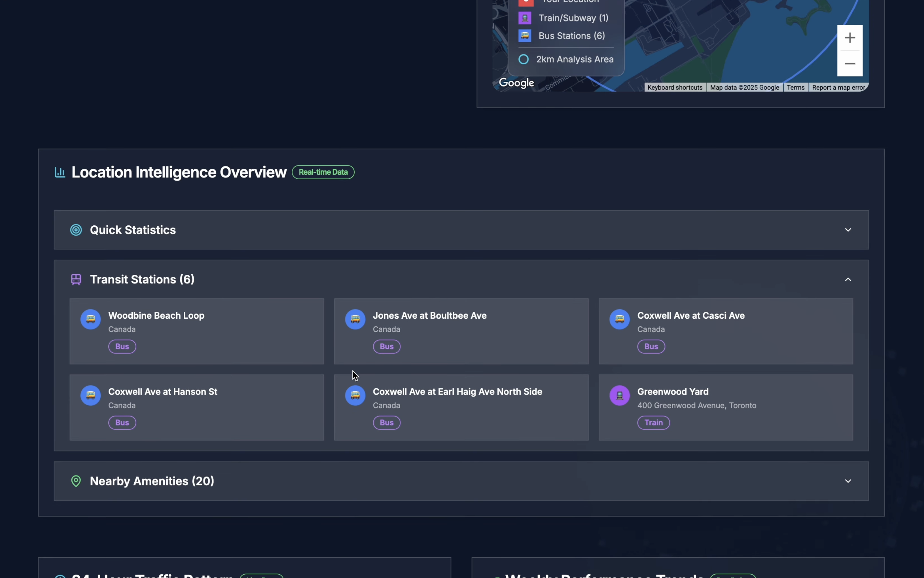
Task: Click the Train tag on Greenwood Yard
Action: [x=653, y=422]
